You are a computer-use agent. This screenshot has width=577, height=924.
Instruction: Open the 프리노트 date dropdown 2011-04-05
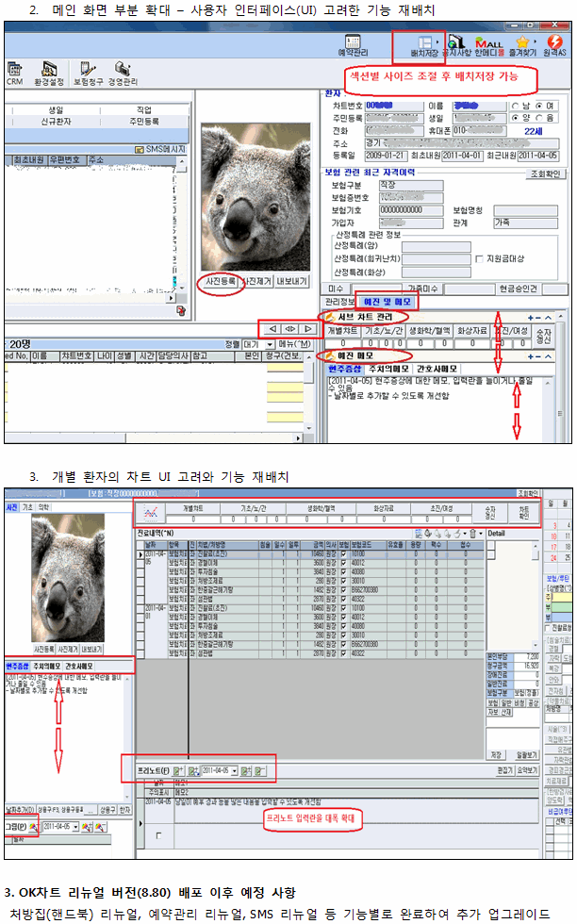235,771
